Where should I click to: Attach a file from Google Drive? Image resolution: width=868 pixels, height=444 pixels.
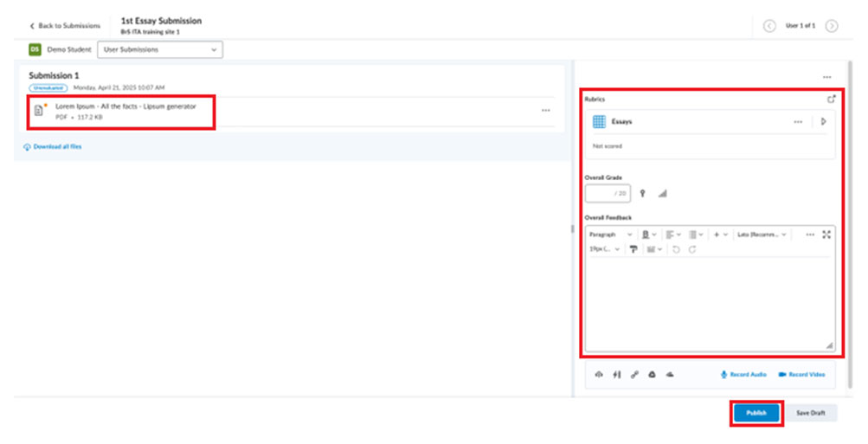[653, 375]
